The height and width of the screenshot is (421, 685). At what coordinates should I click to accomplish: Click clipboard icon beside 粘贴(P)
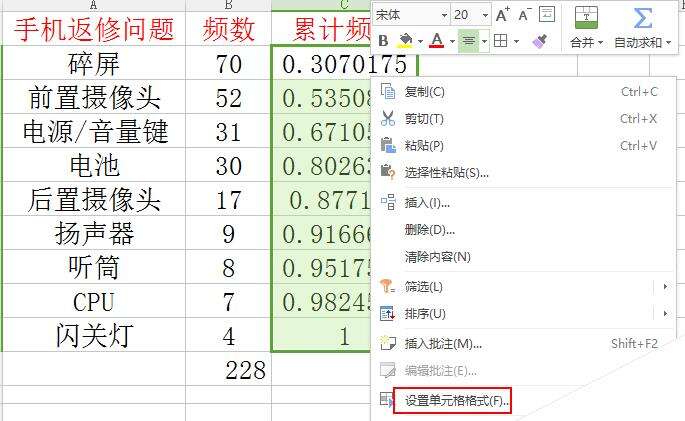pos(387,145)
